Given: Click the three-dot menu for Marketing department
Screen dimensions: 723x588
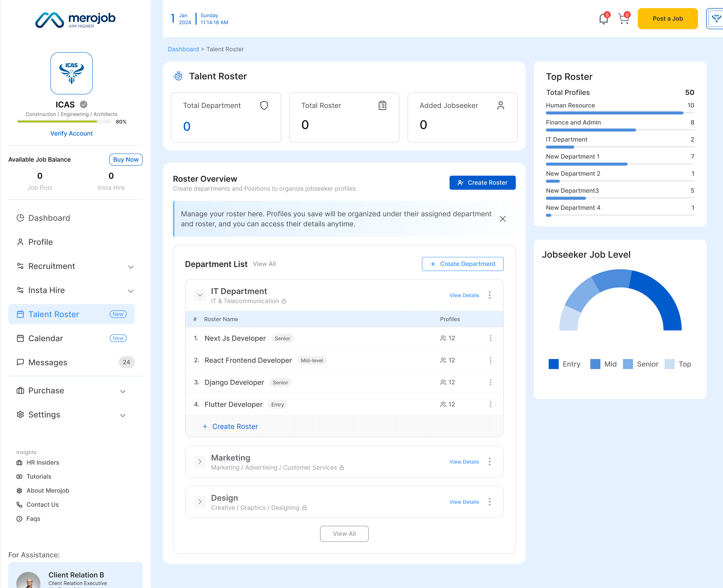Looking at the screenshot, I should (x=489, y=462).
